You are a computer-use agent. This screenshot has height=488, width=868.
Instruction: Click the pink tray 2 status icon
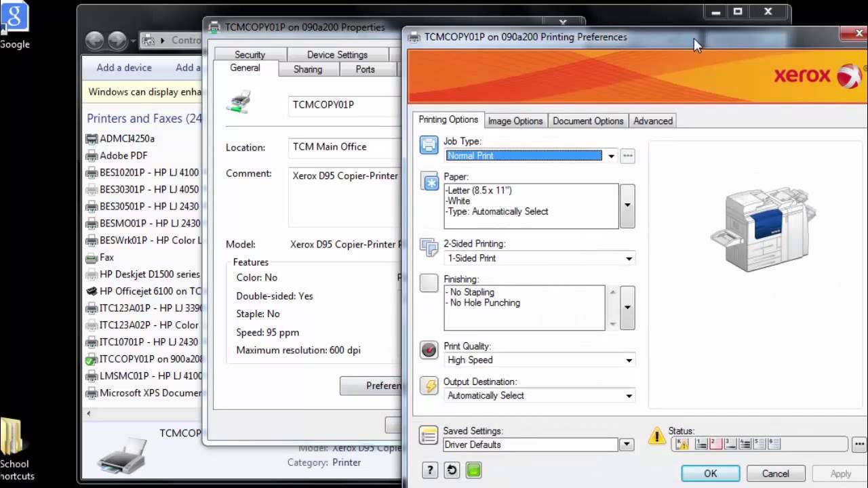tap(715, 444)
